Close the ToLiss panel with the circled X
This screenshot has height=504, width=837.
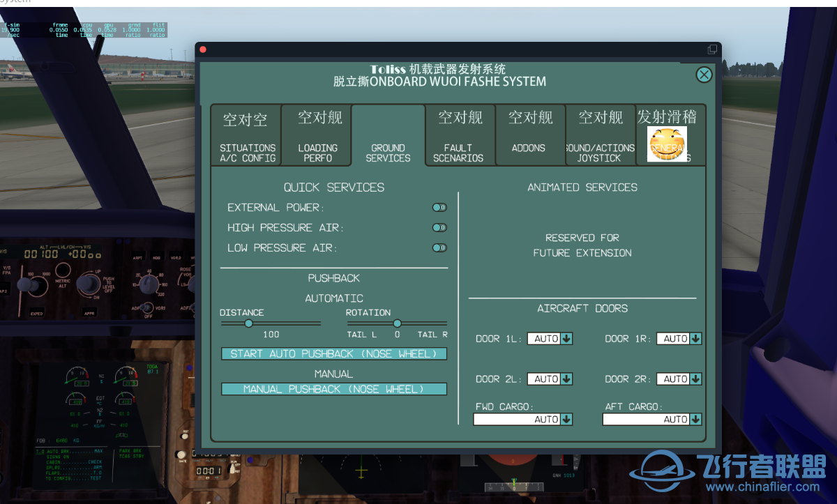point(704,75)
